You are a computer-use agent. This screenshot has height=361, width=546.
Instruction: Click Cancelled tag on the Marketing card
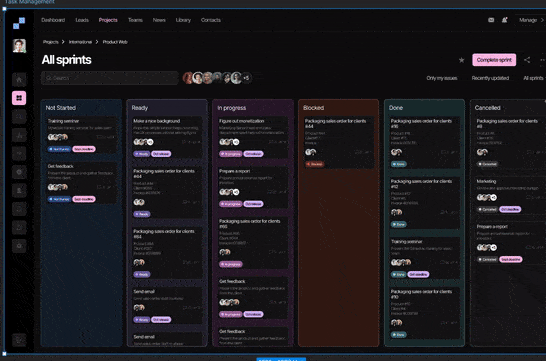(x=487, y=209)
